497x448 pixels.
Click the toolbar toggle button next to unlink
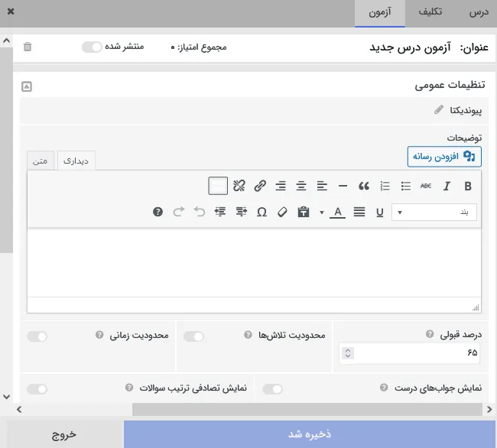pyautogui.click(x=218, y=186)
